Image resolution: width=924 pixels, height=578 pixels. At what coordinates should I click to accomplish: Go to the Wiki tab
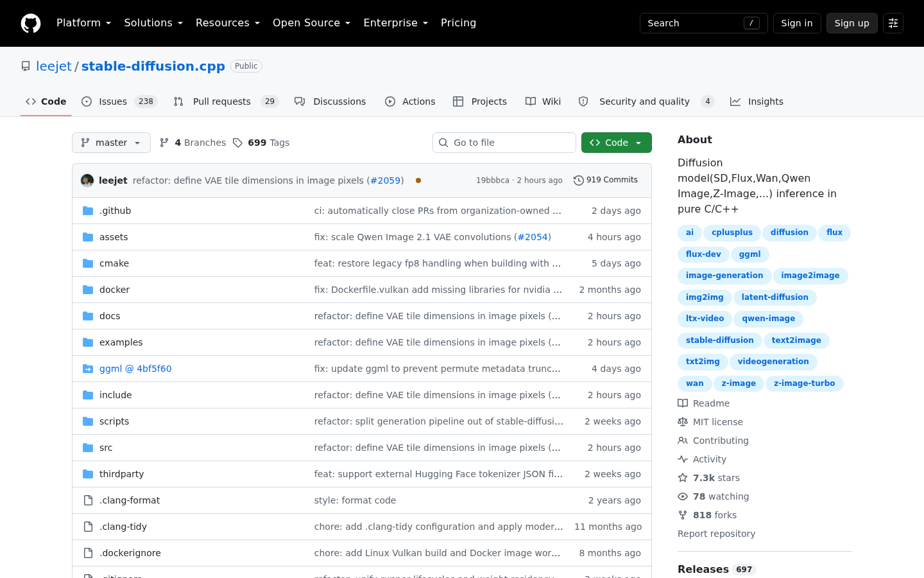coord(543,101)
